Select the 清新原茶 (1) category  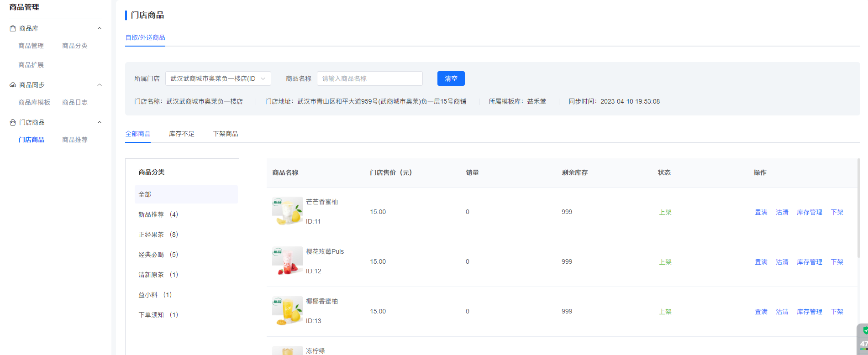pos(158,275)
